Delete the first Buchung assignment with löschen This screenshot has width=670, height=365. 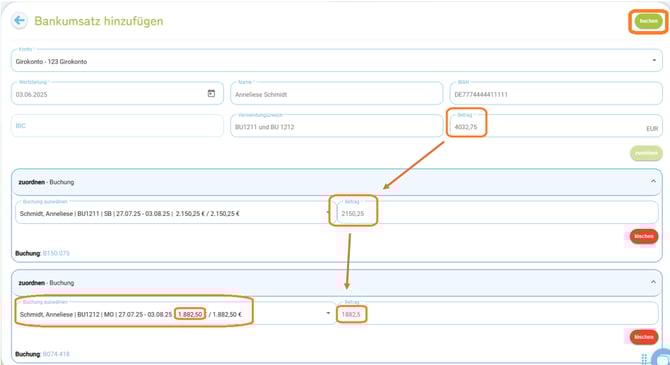tap(644, 236)
